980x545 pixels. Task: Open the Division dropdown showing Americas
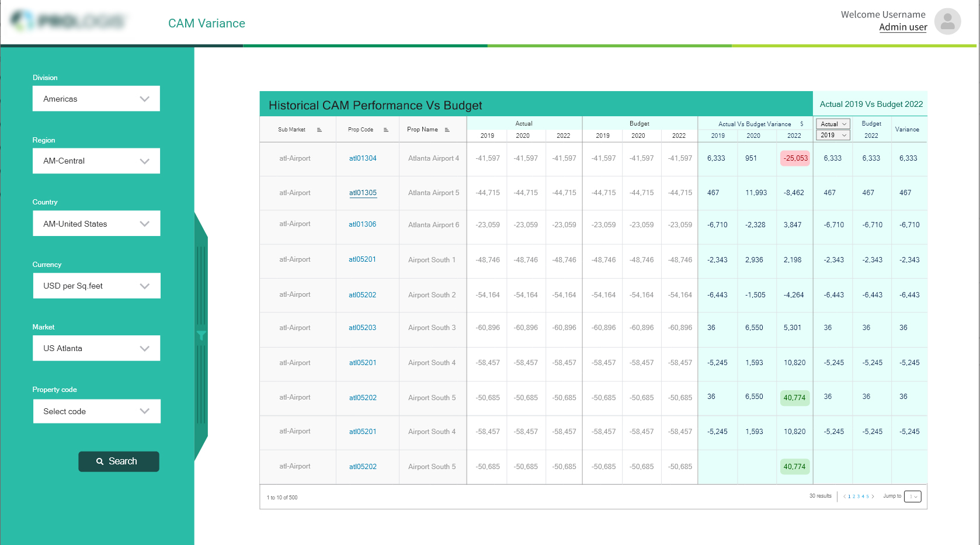[96, 99]
